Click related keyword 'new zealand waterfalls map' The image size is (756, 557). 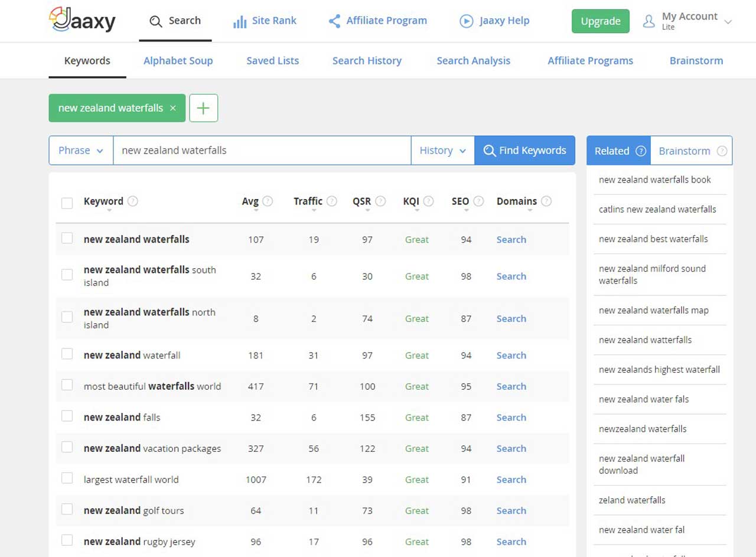tap(653, 310)
